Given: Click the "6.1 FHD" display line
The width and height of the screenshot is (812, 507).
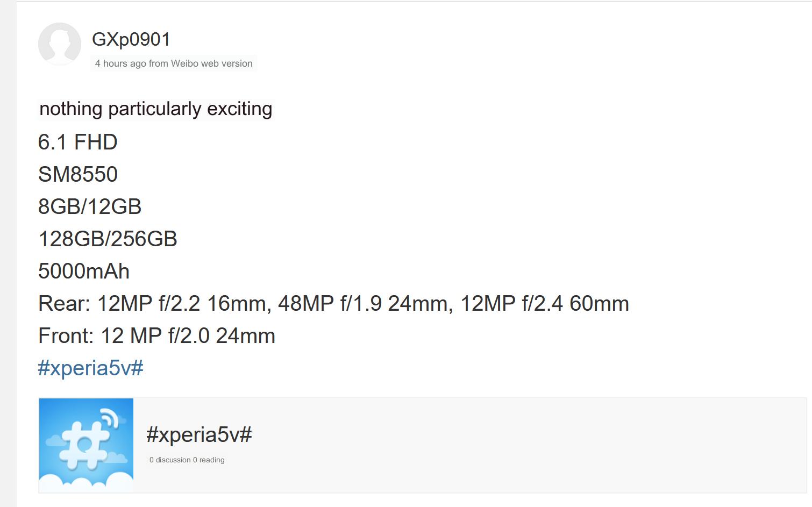Looking at the screenshot, I should coord(77,142).
